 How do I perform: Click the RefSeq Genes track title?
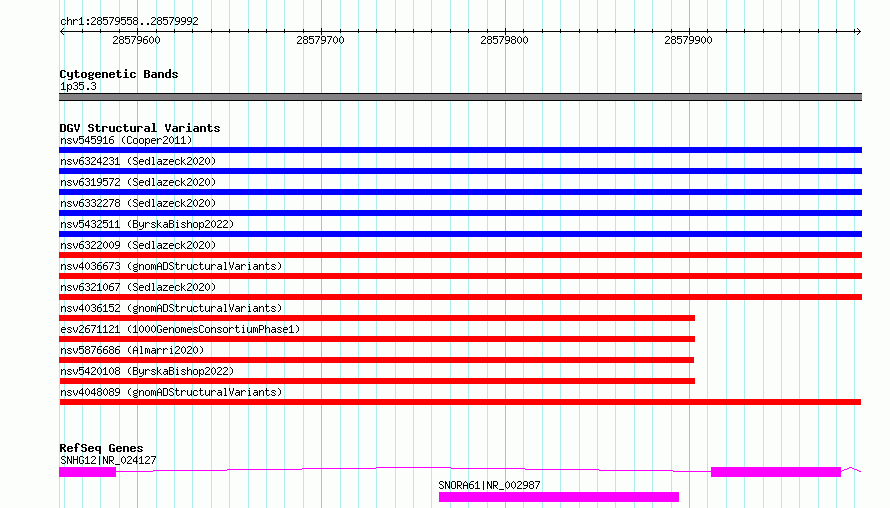point(101,448)
